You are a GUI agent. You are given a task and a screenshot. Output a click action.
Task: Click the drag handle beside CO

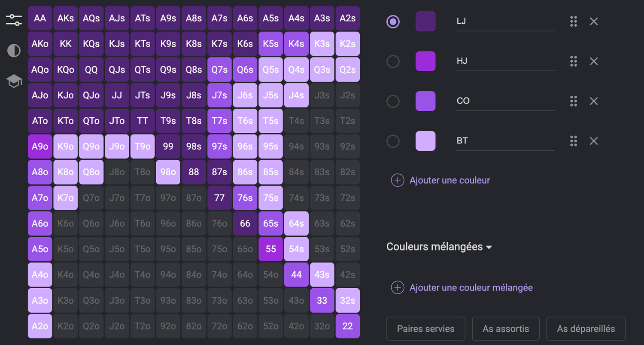pyautogui.click(x=573, y=101)
